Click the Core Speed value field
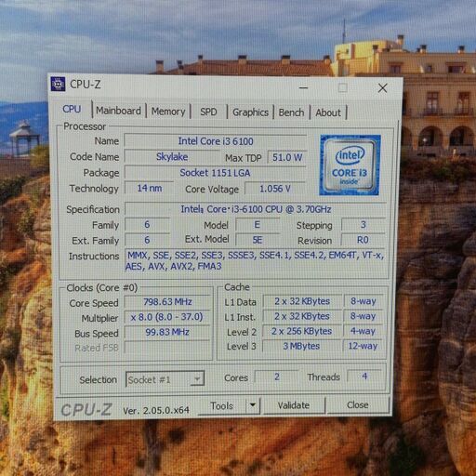Screen dimensions: 476x476 pyautogui.click(x=167, y=302)
